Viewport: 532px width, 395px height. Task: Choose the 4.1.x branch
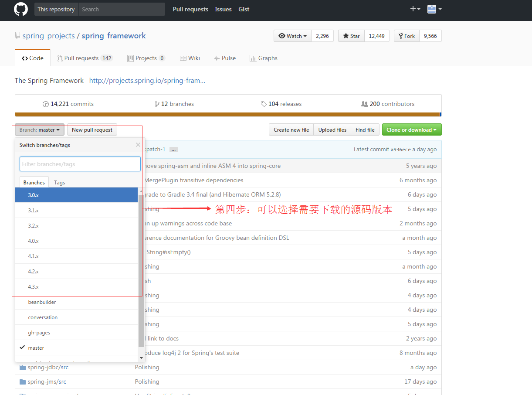(77, 256)
